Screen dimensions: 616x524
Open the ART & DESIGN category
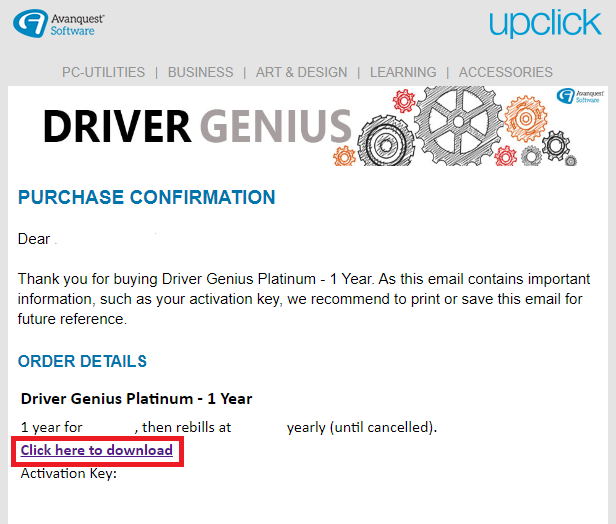tap(301, 72)
